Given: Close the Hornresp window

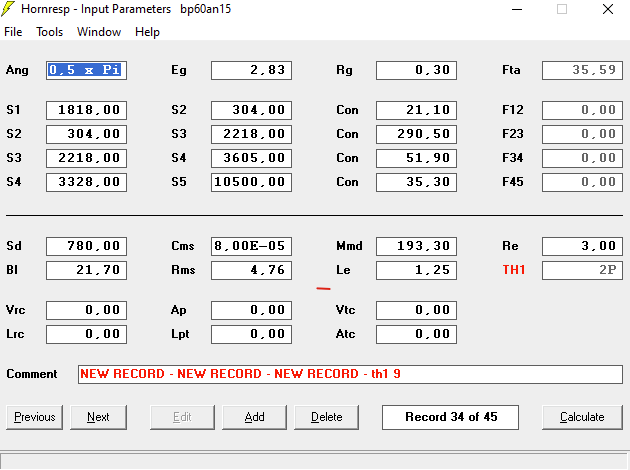Looking at the screenshot, I should pos(608,9).
